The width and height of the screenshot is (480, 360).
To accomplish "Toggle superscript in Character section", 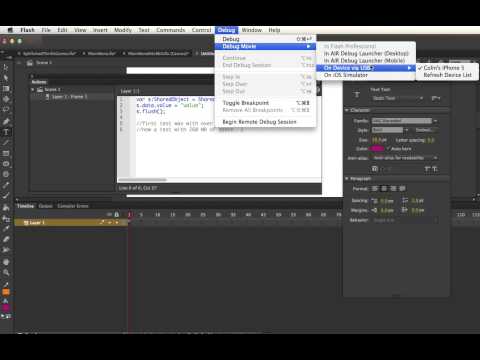I will [x=428, y=169].
